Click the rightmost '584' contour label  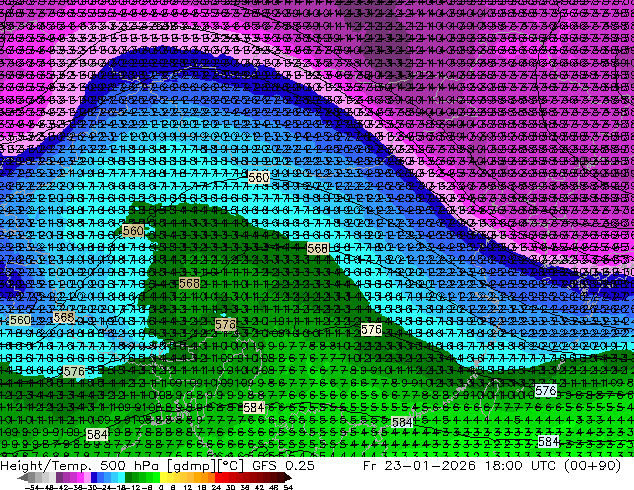549,441
